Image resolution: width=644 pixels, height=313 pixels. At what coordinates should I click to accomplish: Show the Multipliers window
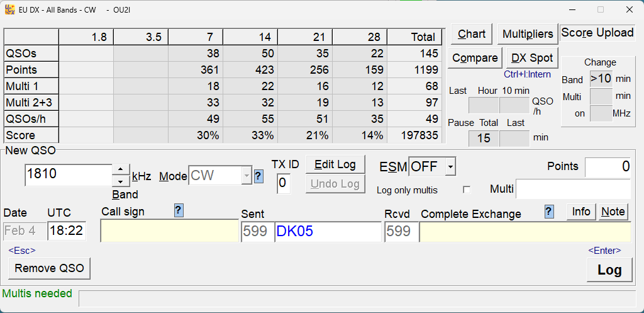(528, 34)
